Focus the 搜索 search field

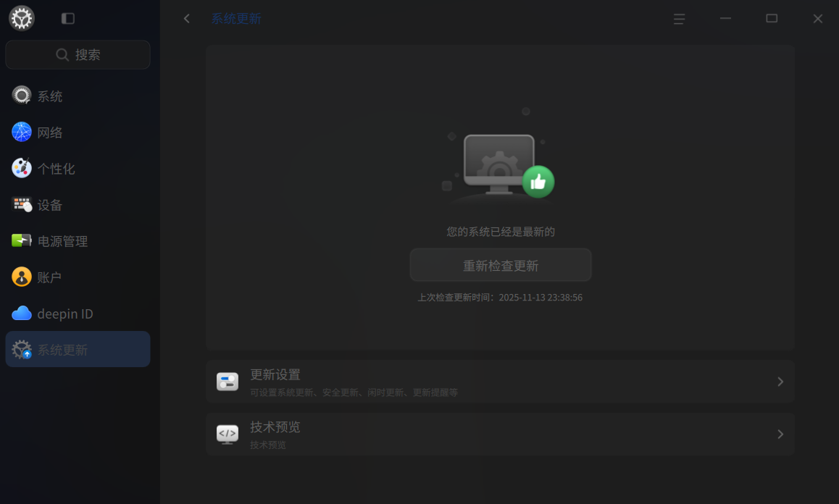78,54
